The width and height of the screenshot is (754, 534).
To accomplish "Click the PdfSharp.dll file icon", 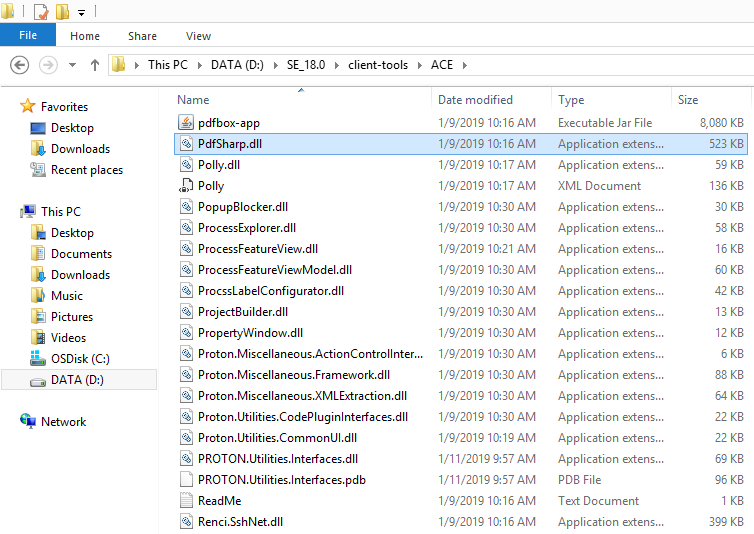I will (x=186, y=144).
